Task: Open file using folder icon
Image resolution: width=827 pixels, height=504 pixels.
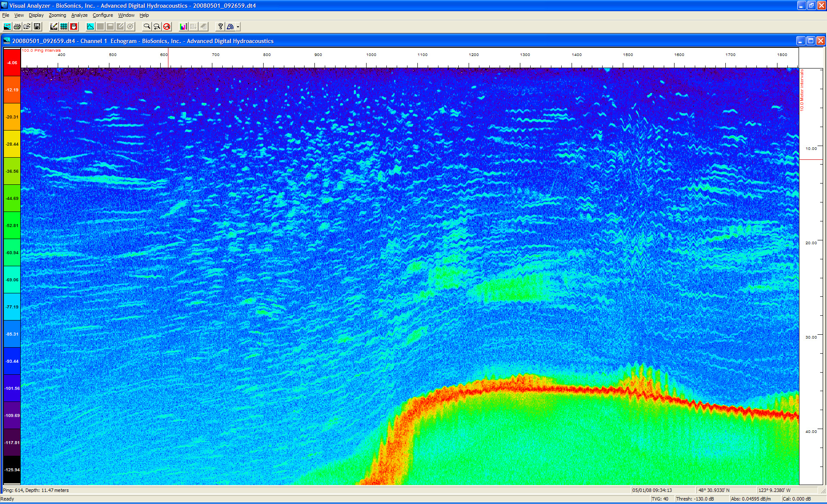Action: pyautogui.click(x=27, y=27)
